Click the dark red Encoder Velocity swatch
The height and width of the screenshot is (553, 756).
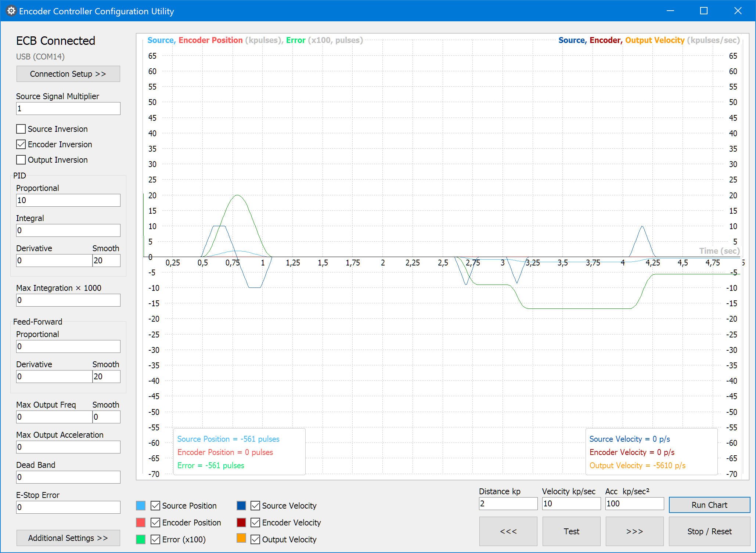[241, 523]
